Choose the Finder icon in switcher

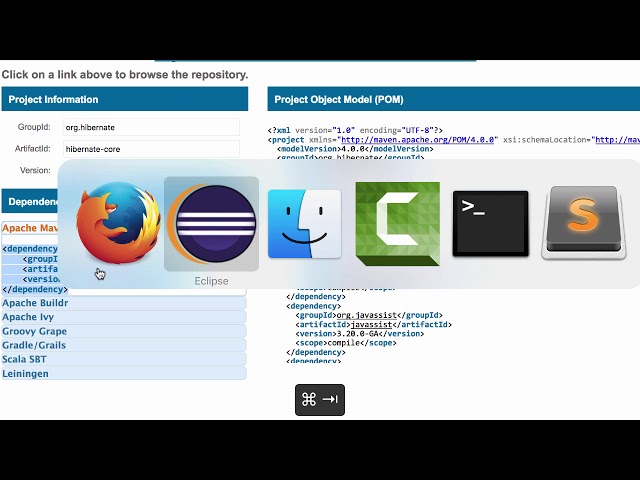click(x=304, y=224)
